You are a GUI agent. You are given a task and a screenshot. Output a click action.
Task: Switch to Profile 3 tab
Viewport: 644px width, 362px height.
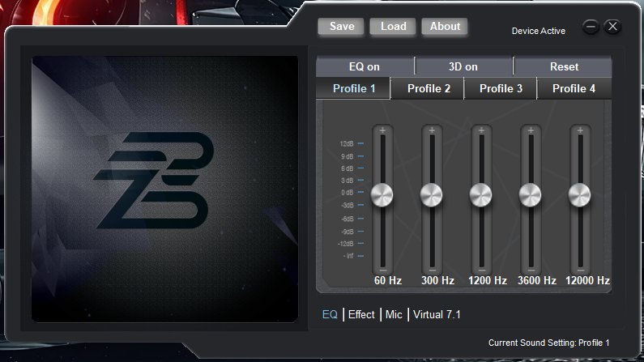tap(501, 88)
